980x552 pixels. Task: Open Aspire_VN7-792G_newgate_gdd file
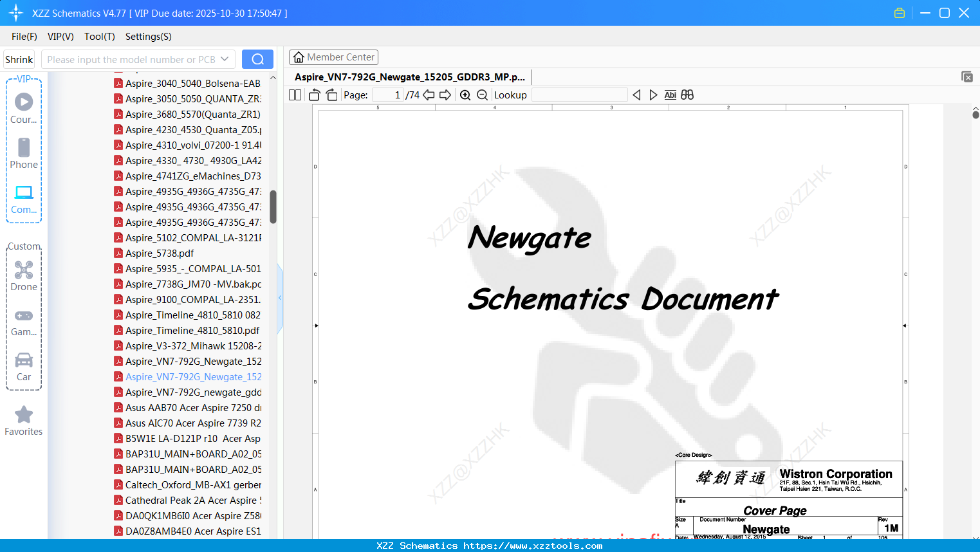pos(188,392)
